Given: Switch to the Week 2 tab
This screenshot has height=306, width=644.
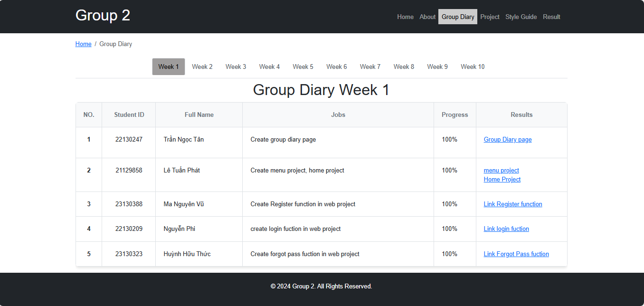Looking at the screenshot, I should (202, 67).
